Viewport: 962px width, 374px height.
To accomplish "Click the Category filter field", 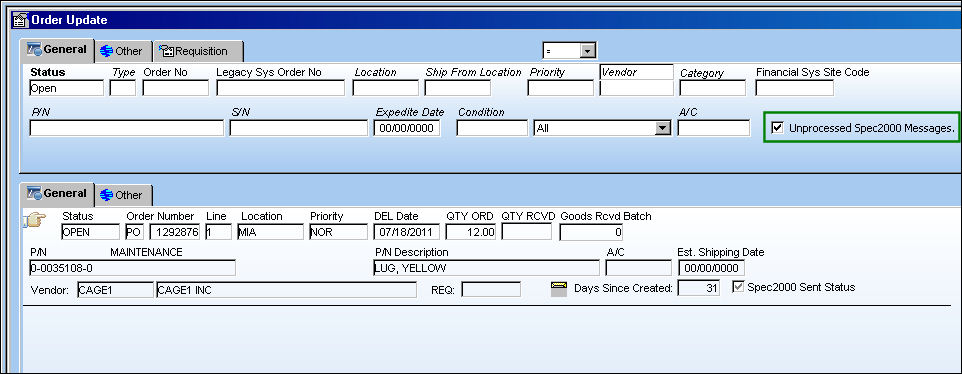I will [712, 88].
